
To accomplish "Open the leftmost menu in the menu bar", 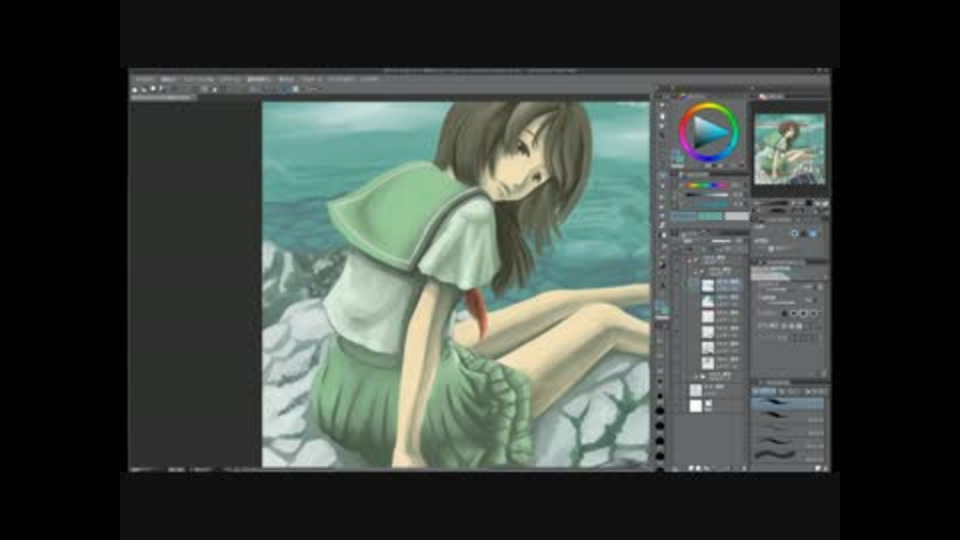I will (x=144, y=79).
